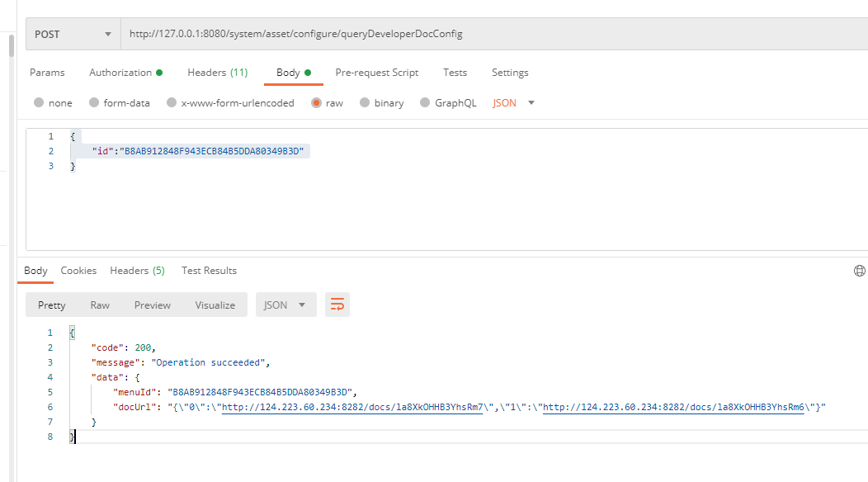
Task: Select the GraphQL body option
Action: (x=425, y=103)
